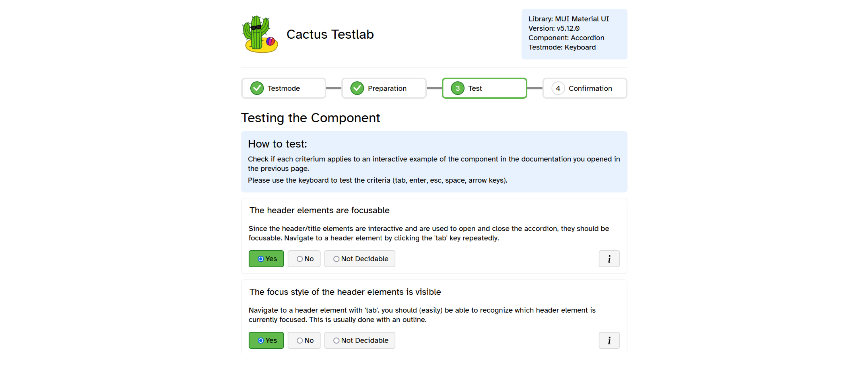Image resolution: width=868 pixels, height=372 pixels.
Task: Click the step 4 Confirmation number circle
Action: [558, 88]
